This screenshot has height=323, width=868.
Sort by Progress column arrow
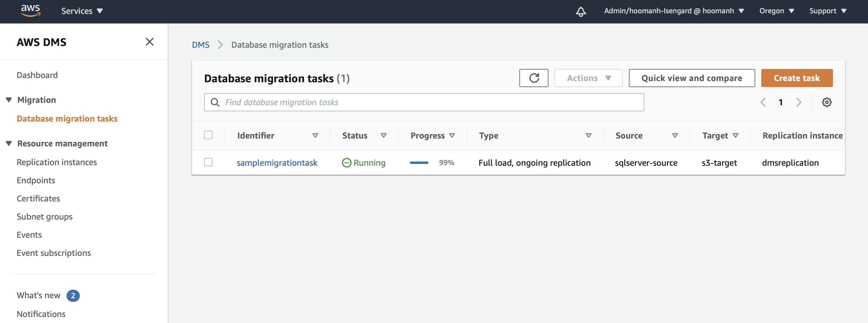(x=452, y=135)
